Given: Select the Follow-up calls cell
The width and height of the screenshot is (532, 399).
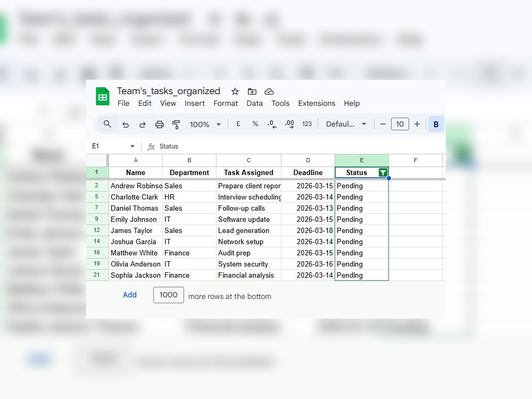Looking at the screenshot, I should pos(248,208).
